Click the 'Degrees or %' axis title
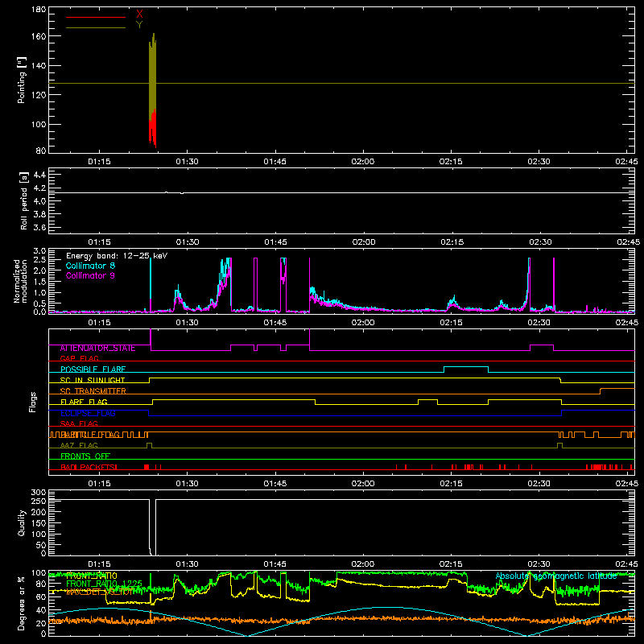The height and width of the screenshot is (644, 644). (22, 603)
